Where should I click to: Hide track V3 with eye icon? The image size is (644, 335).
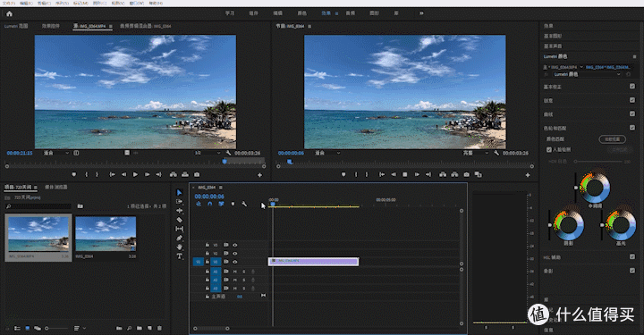[x=235, y=245]
